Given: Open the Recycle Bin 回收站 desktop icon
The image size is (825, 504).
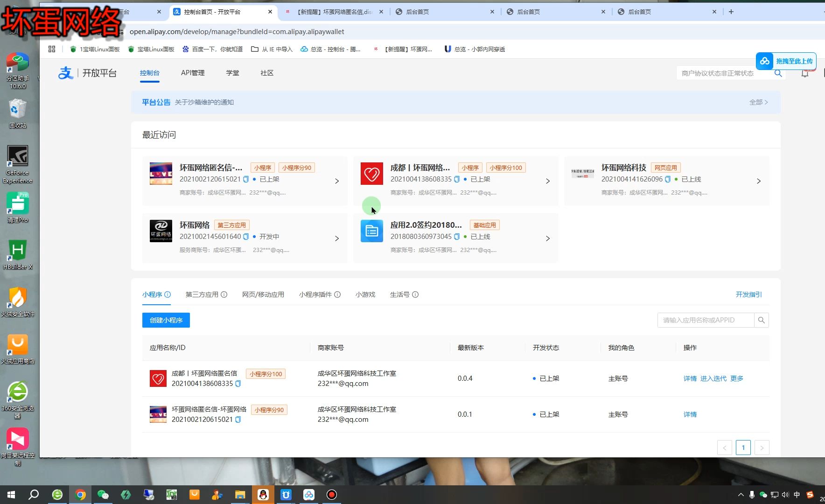Looking at the screenshot, I should point(18,113).
